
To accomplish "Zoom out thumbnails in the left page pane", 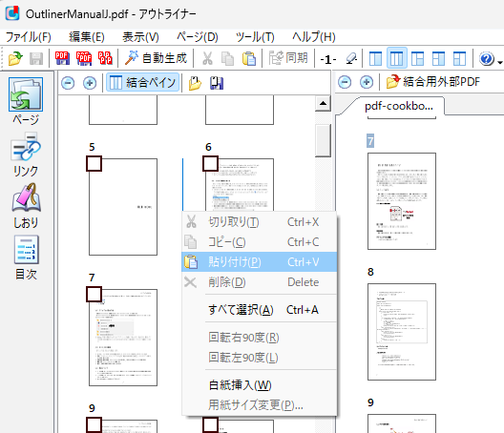I will (68, 83).
